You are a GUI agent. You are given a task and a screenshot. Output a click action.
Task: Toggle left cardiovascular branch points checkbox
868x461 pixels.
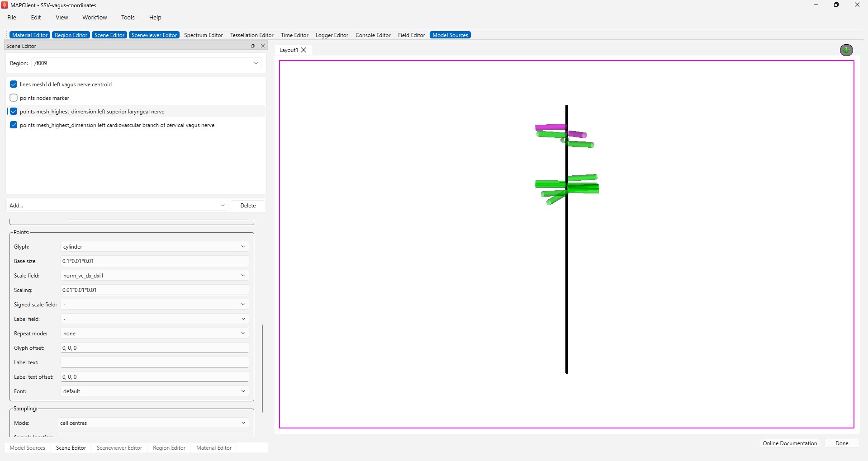14,125
